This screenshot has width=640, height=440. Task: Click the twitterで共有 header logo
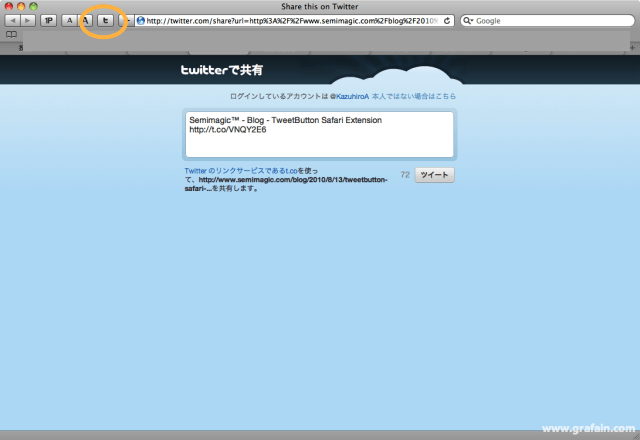pyautogui.click(x=222, y=70)
